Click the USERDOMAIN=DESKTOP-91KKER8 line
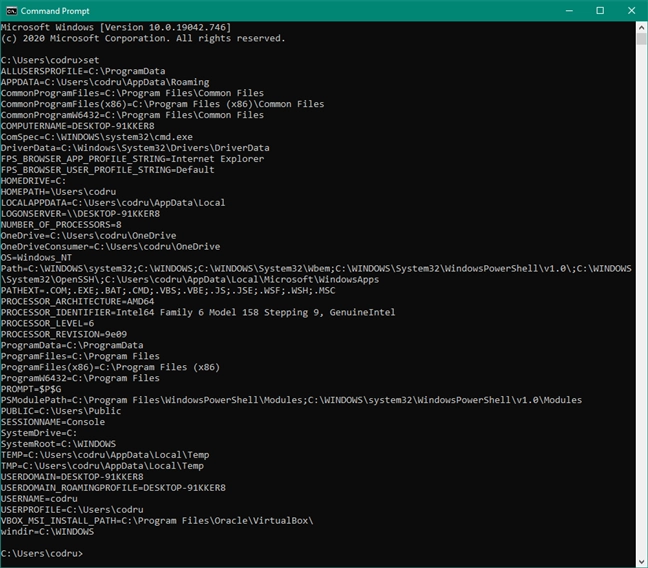648x568 pixels. pyautogui.click(x=72, y=477)
